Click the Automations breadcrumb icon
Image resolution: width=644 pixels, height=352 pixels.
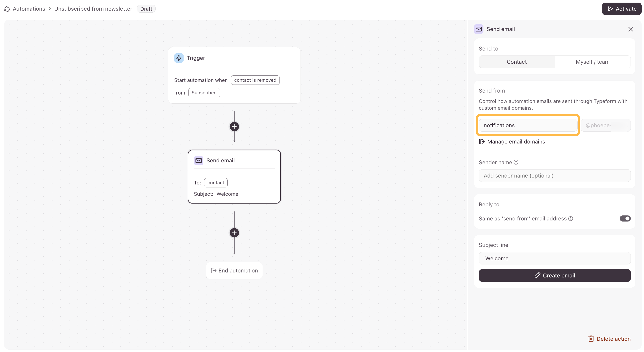point(7,9)
